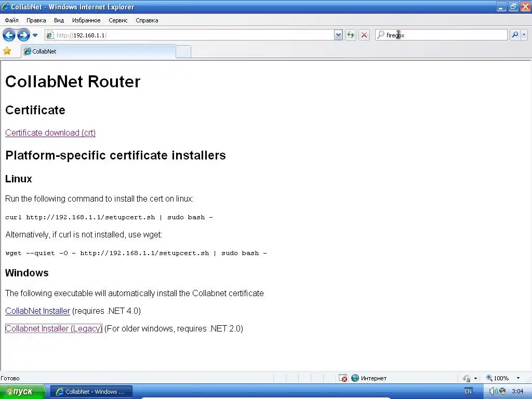Open the Сервис menu
The height and width of the screenshot is (399, 532).
pyautogui.click(x=118, y=20)
